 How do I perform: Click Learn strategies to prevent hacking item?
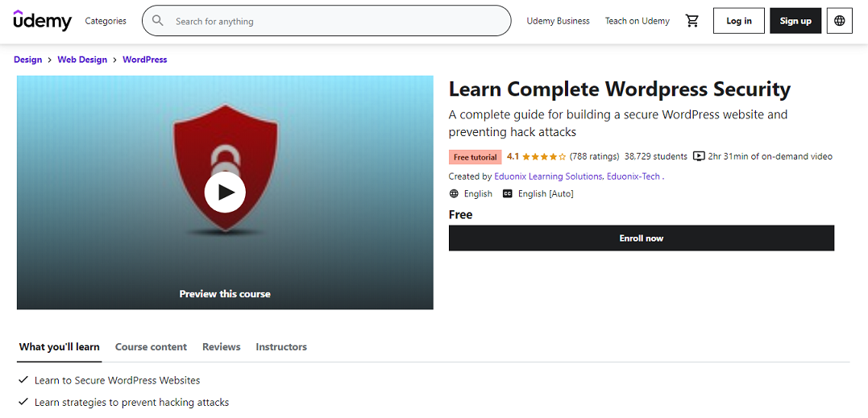[x=131, y=403]
